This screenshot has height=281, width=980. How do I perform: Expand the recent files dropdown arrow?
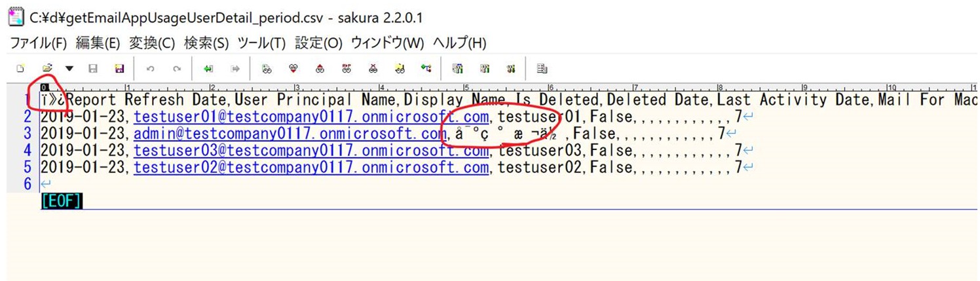(x=69, y=69)
